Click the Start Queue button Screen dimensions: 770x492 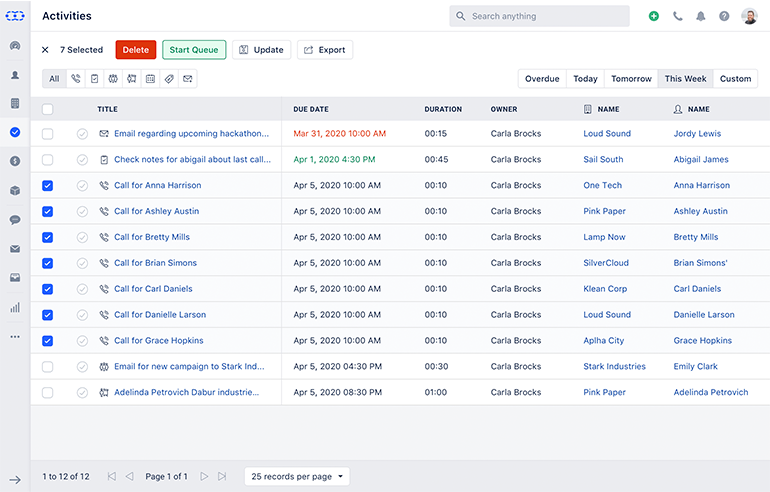(194, 50)
